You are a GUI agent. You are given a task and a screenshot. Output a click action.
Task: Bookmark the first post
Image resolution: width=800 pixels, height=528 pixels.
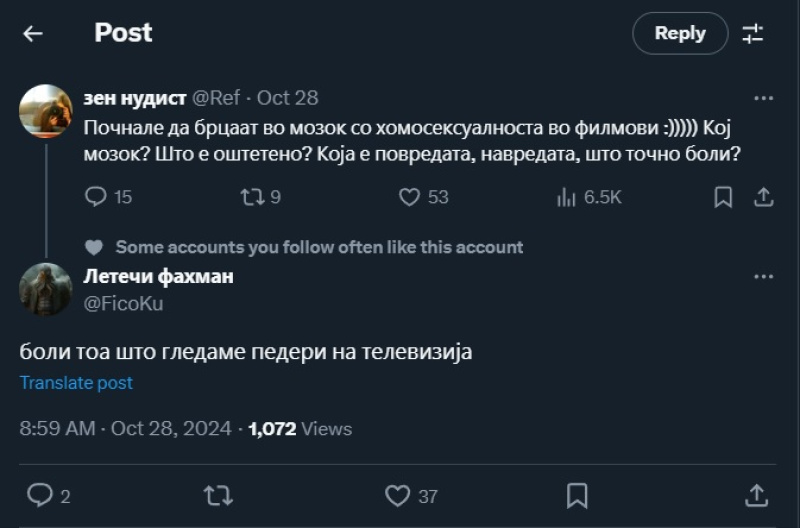(x=722, y=197)
